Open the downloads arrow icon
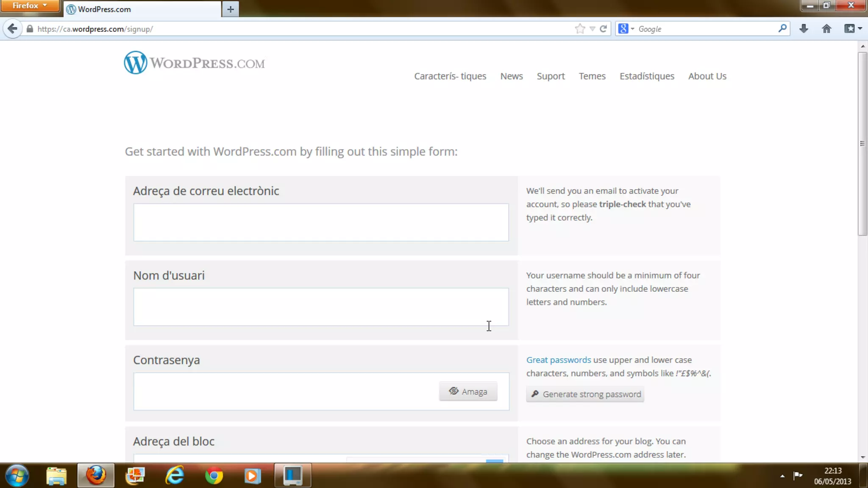868x488 pixels. [804, 29]
